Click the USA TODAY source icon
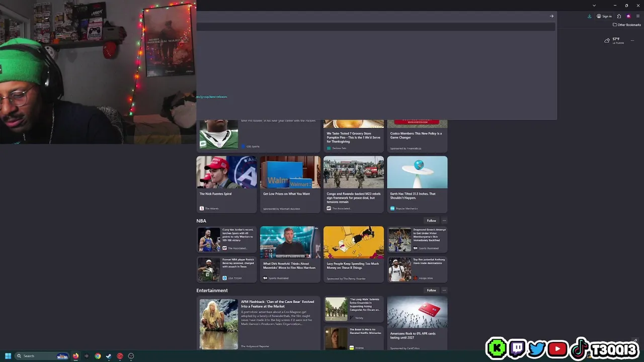The width and height of the screenshot is (644, 362). point(224,278)
